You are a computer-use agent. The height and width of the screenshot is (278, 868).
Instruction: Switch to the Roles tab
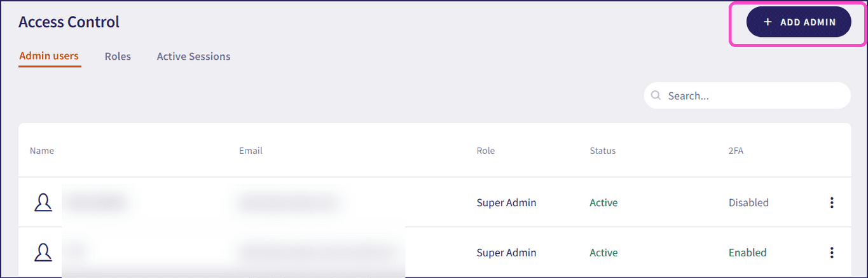[118, 56]
